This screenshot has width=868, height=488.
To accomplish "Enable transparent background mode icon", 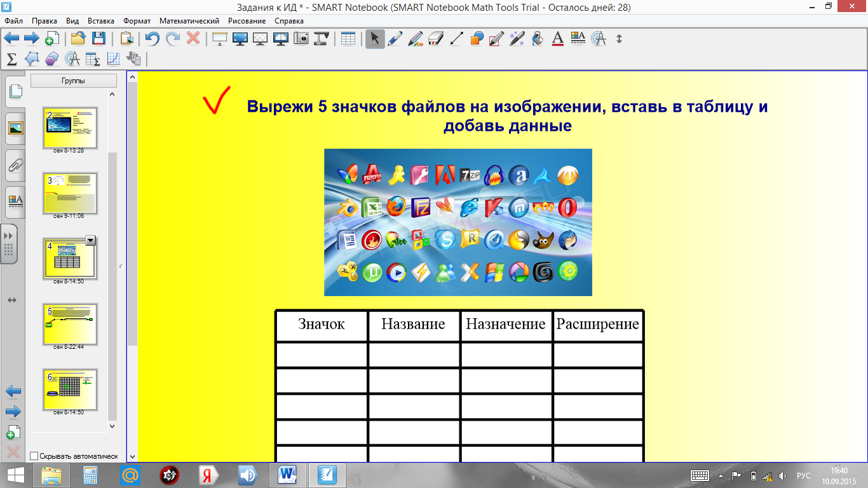I will [261, 38].
